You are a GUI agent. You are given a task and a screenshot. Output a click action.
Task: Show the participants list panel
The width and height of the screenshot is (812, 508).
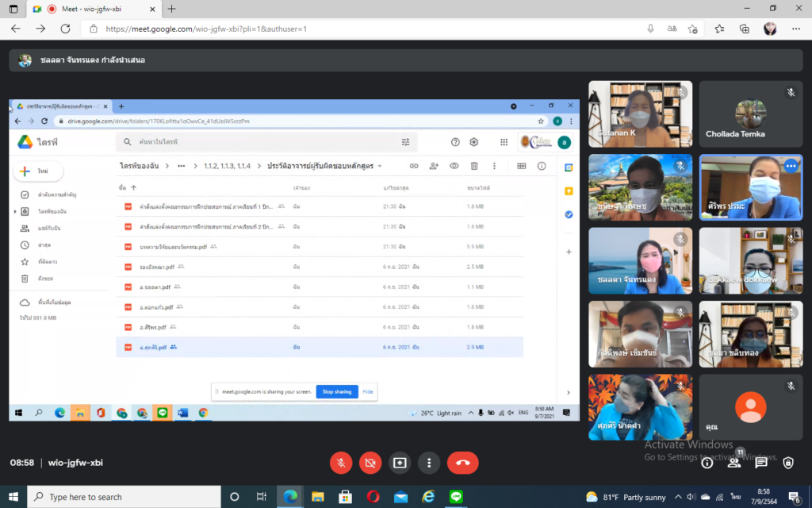[x=734, y=463]
